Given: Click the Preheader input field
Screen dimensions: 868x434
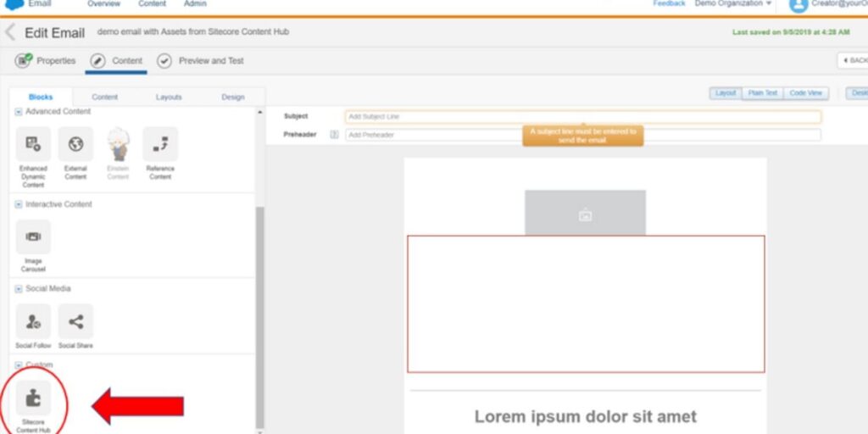Looking at the screenshot, I should [x=583, y=135].
